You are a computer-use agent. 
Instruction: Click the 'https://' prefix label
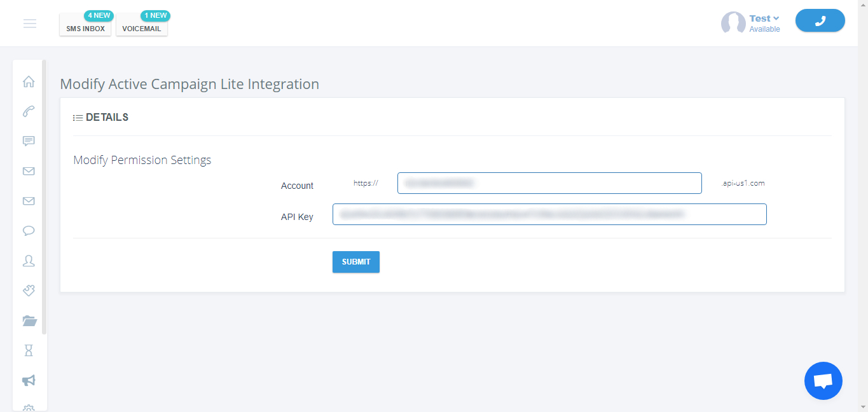[366, 183]
